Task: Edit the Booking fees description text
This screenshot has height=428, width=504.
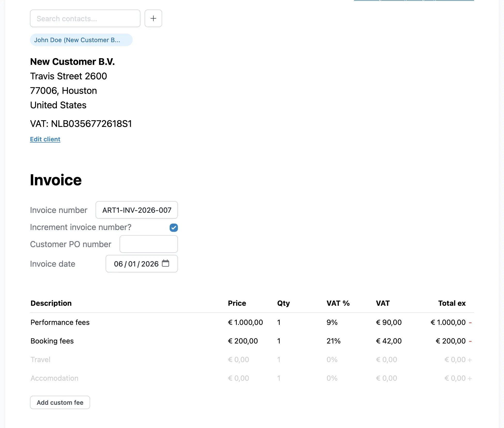Action: coord(52,341)
